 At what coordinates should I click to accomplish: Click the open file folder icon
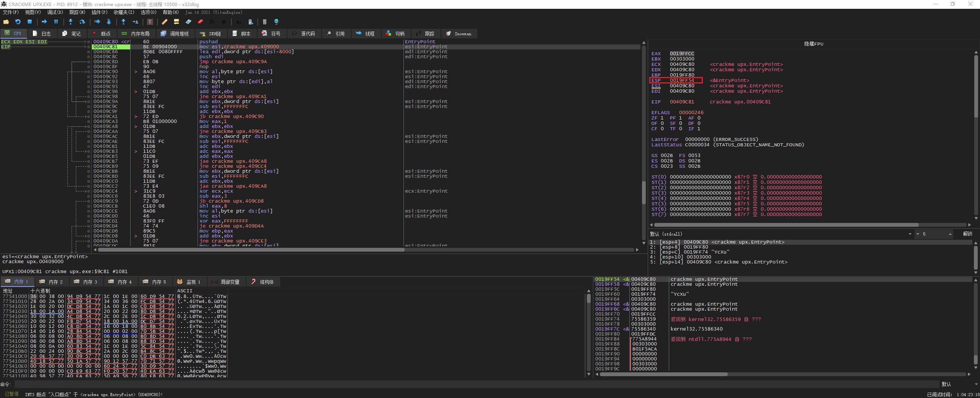coord(6,22)
